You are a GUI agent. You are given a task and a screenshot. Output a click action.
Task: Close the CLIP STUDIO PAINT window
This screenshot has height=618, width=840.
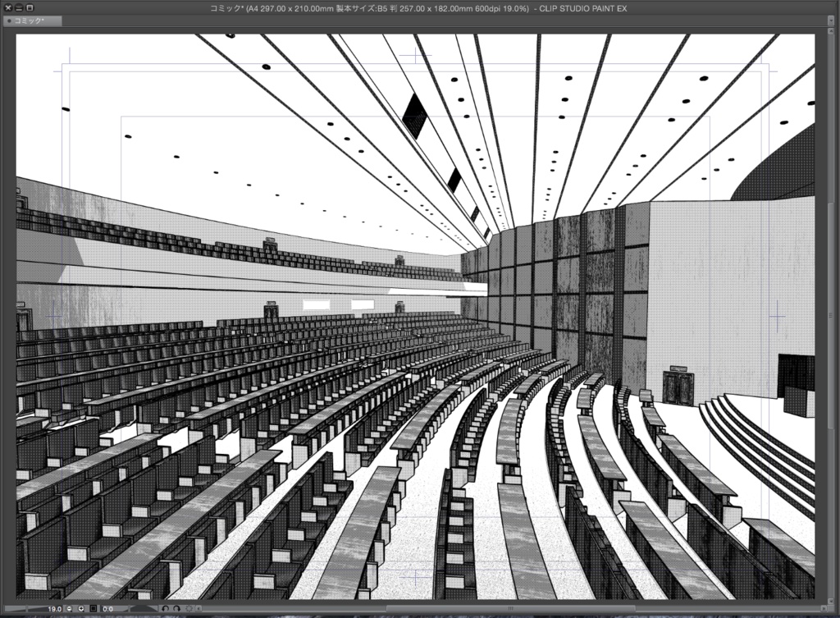8,7
